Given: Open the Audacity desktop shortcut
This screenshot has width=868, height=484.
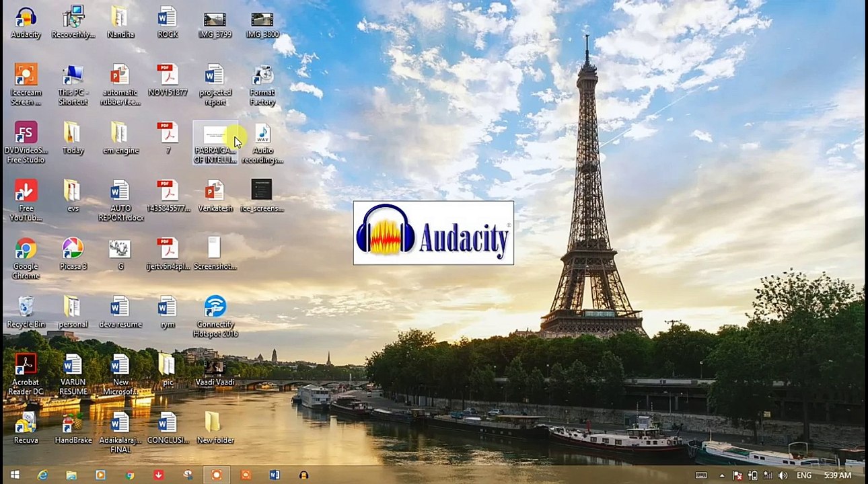Looking at the screenshot, I should click(x=26, y=23).
